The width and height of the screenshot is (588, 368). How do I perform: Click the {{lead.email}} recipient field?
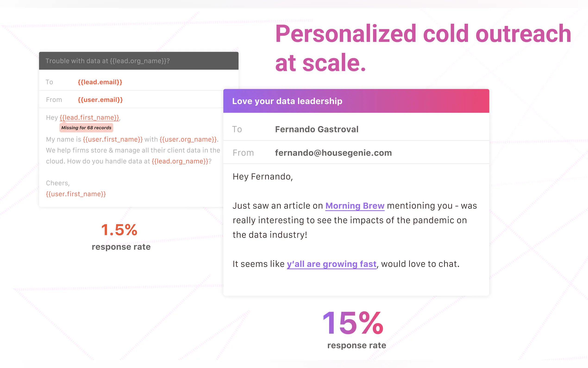[x=100, y=82]
